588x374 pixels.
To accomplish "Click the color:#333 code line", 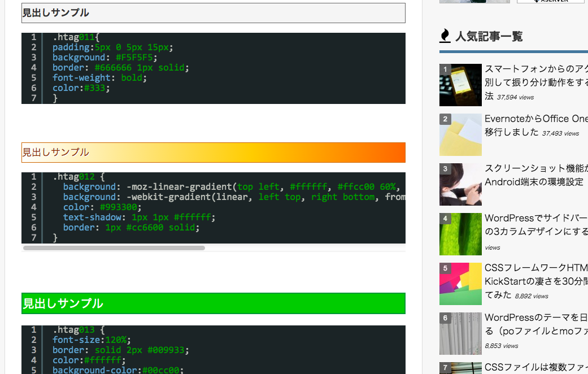I will [x=81, y=88].
